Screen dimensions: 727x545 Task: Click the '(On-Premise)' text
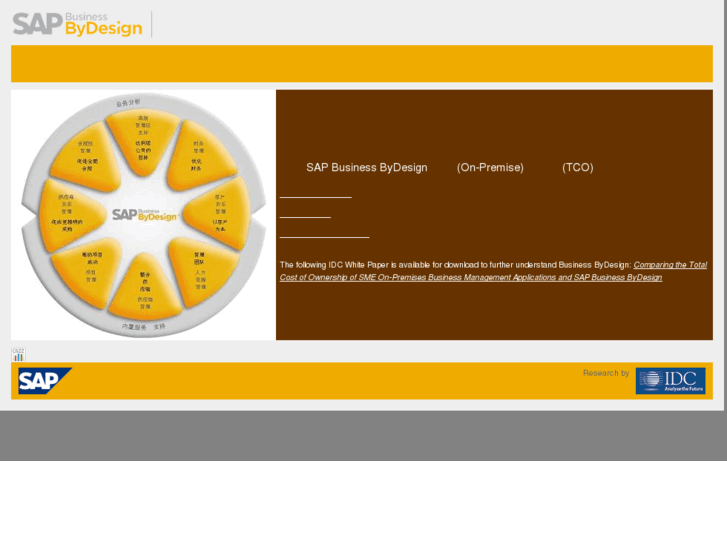[490, 167]
